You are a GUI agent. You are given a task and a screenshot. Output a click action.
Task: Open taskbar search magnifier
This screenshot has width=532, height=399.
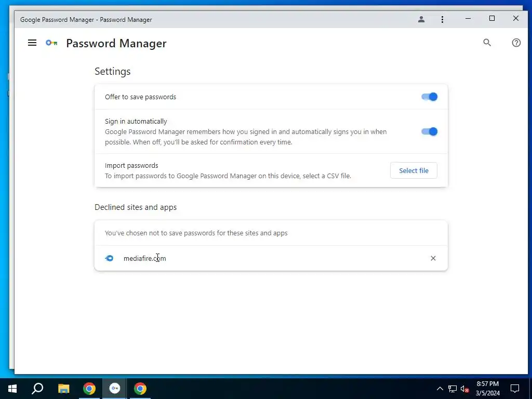coord(37,389)
